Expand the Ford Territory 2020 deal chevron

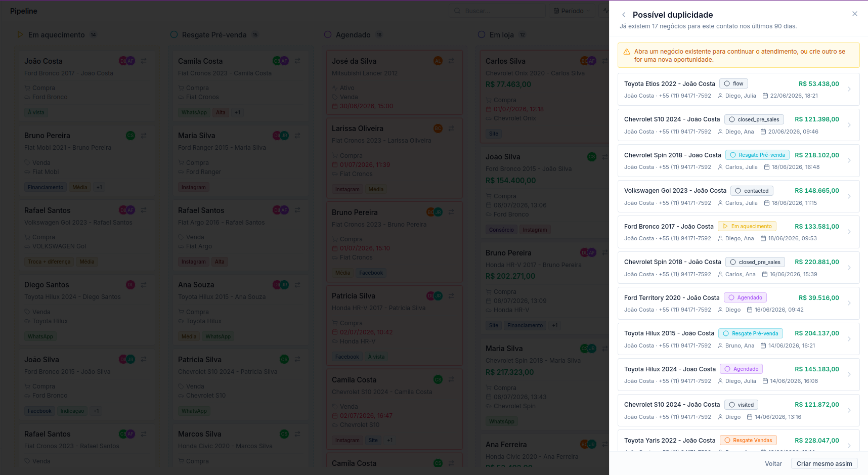[x=849, y=303]
